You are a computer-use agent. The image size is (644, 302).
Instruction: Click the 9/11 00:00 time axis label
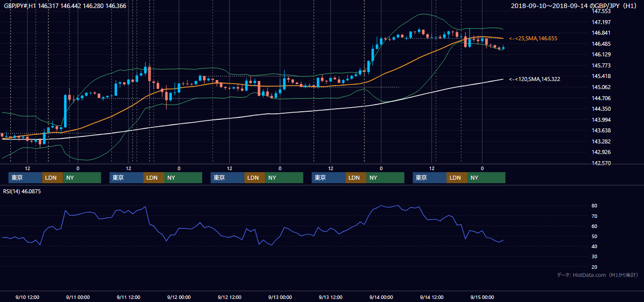click(78, 297)
